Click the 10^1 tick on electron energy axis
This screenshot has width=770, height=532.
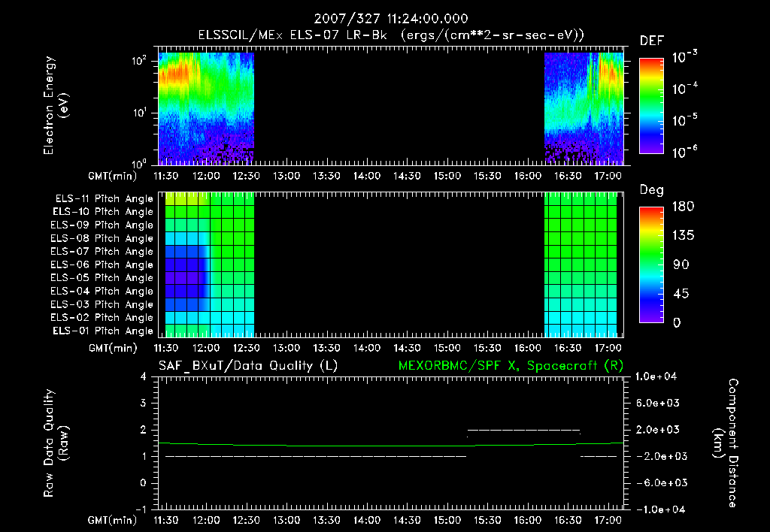coord(139,113)
